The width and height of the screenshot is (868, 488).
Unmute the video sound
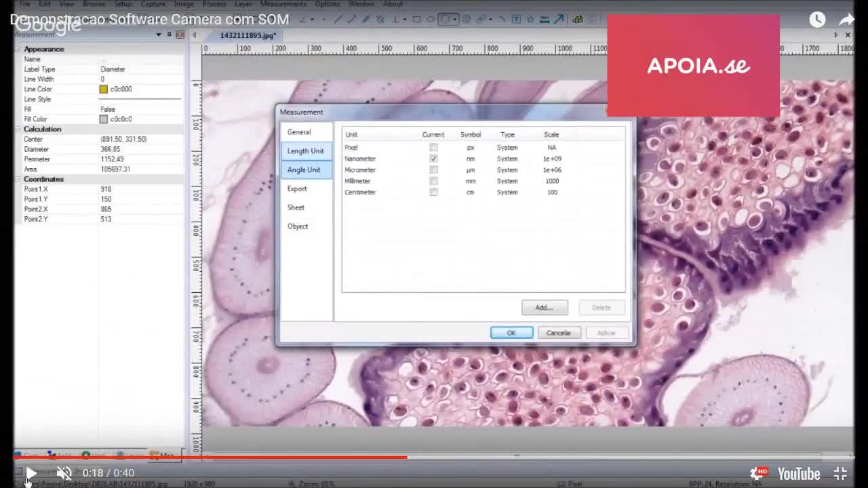point(64,473)
